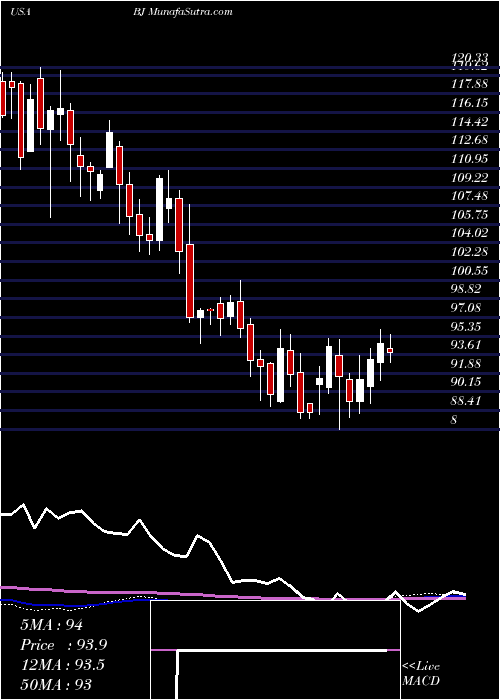Select the 91.88 price axis label
500x700 pixels.
[x=466, y=363]
